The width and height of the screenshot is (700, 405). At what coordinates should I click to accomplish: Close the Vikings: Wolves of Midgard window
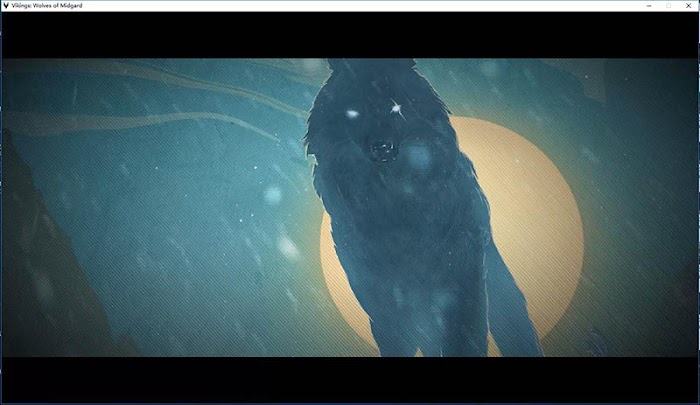click(x=688, y=5)
